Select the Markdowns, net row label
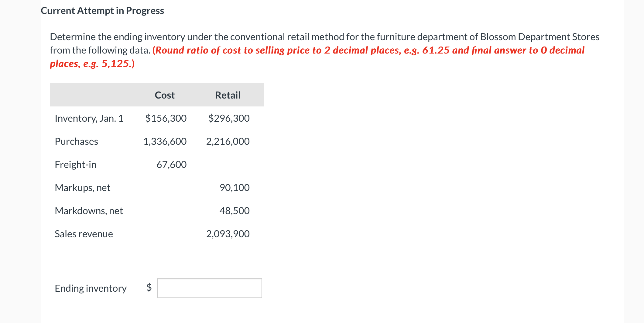 [x=89, y=211]
